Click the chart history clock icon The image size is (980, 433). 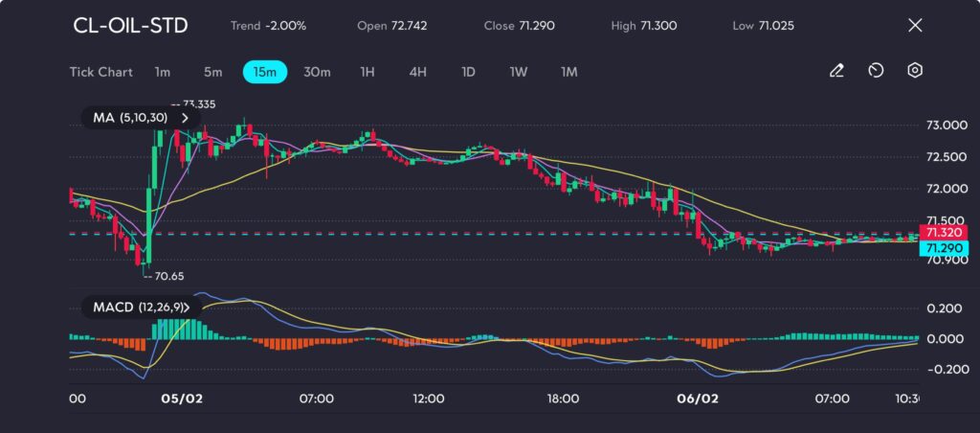click(876, 71)
